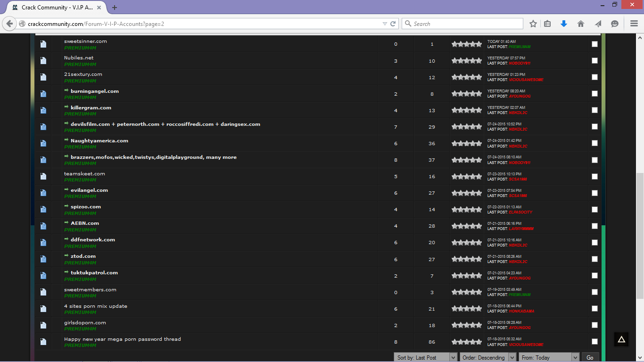Open the tuktukpatrol.com thread title

(x=94, y=272)
